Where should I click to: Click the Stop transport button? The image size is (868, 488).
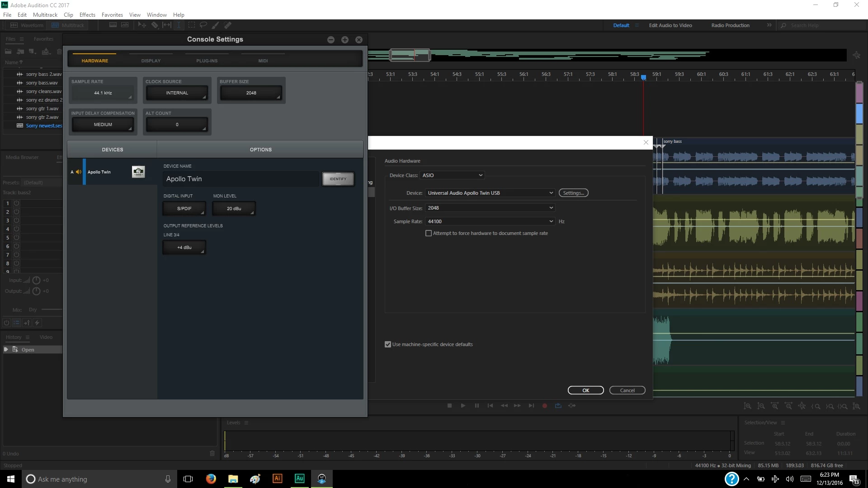tap(449, 406)
